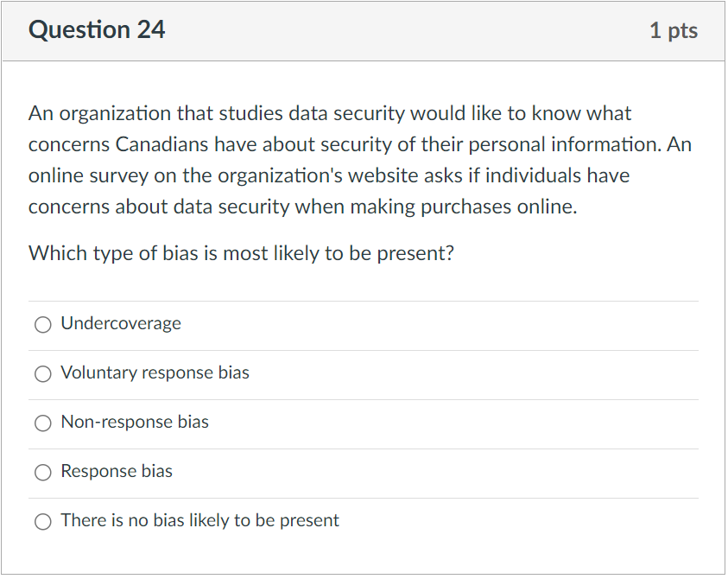Click the Voluntary response bias answer text
Viewport: 728px width, 579px height.
[x=155, y=372]
